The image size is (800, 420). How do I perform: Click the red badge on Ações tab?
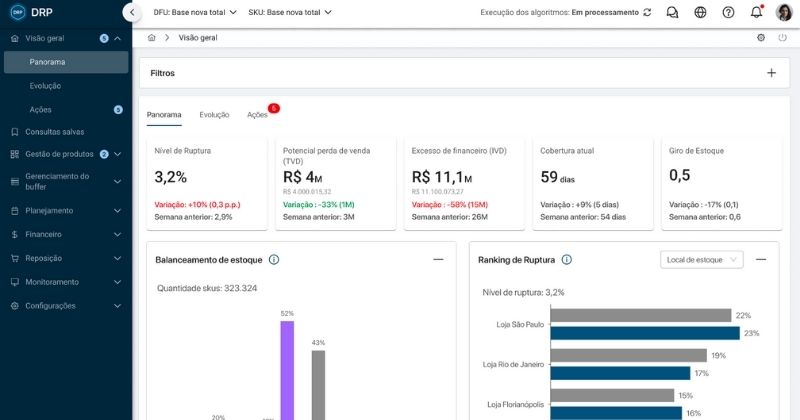274,108
